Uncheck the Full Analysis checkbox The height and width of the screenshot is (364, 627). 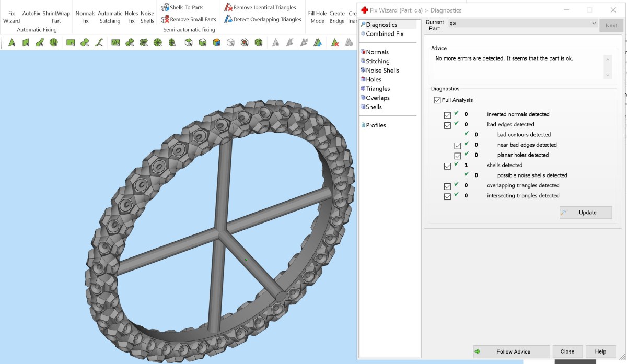437,100
